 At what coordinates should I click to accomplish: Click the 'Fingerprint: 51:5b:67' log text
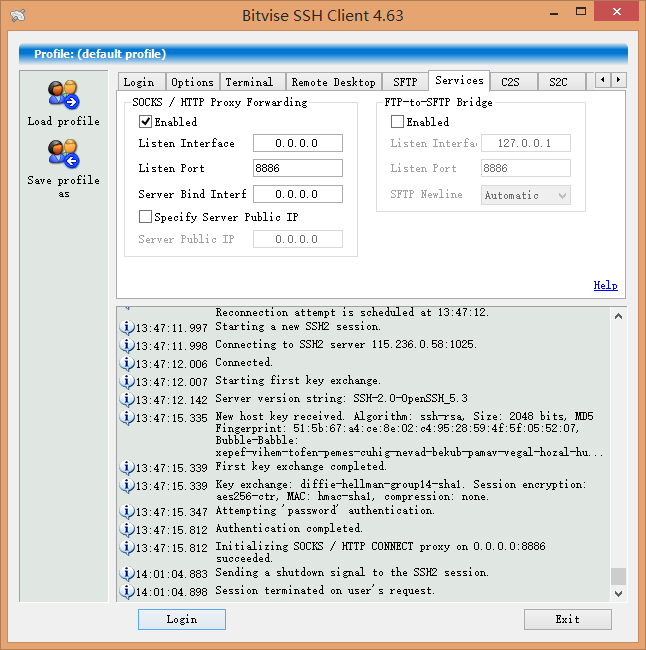point(397,428)
